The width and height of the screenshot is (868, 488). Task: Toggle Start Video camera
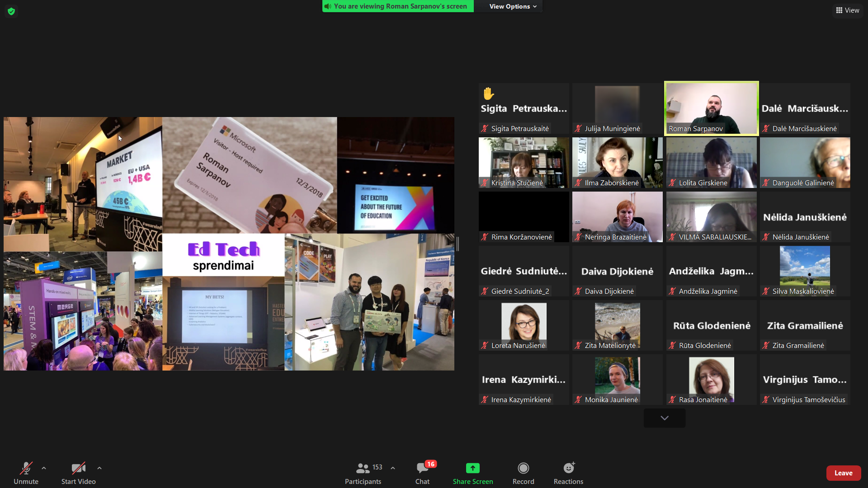pos(78,469)
